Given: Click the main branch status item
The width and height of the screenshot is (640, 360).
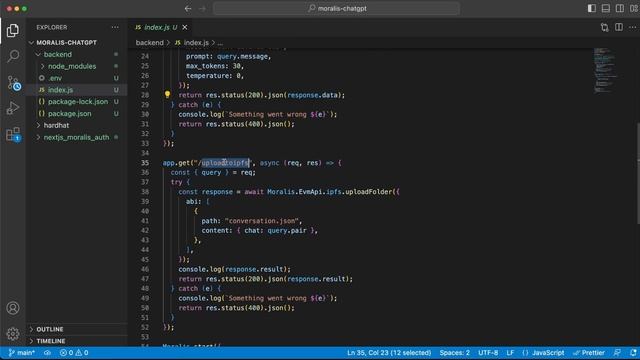Looking at the screenshot, I should click(x=22, y=353).
